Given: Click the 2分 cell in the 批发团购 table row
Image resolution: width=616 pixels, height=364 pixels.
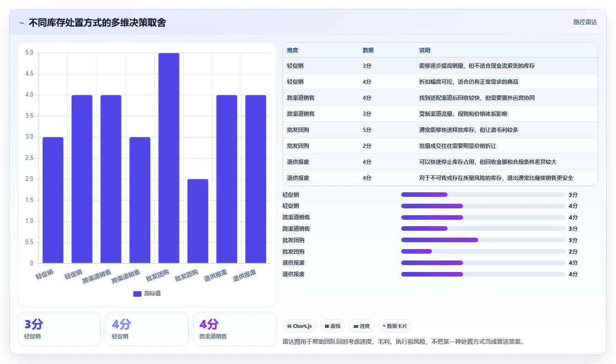Looking at the screenshot, I should pyautogui.click(x=367, y=146).
